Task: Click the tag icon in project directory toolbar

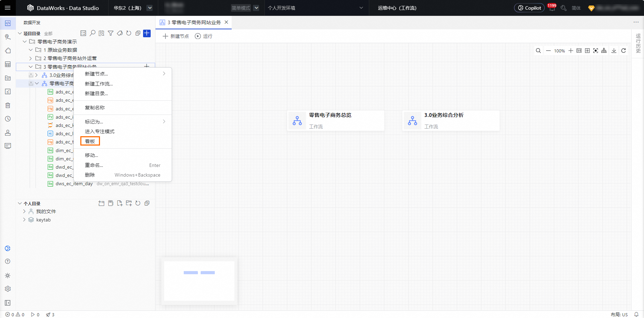Action: click(x=120, y=33)
